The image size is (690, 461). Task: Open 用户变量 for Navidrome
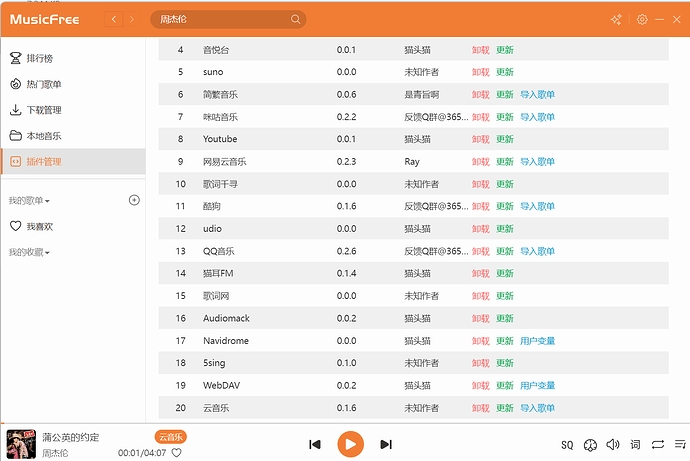pyautogui.click(x=537, y=340)
